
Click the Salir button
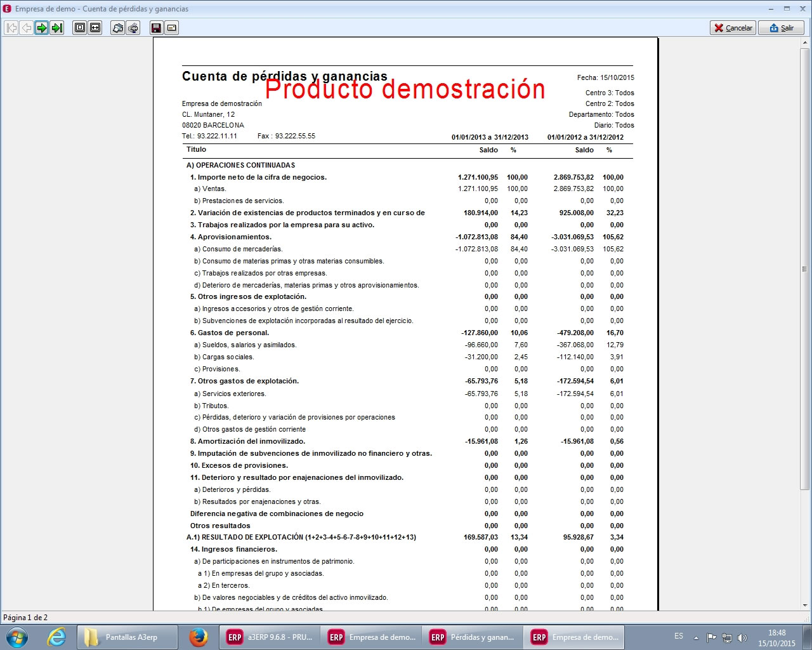coord(781,28)
